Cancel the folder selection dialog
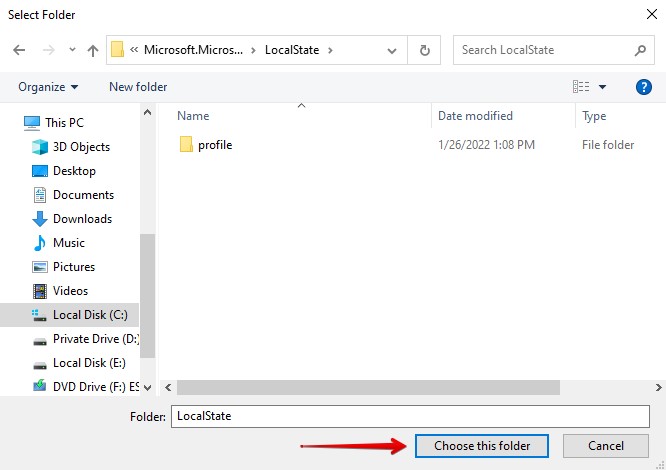Screen dimensions: 666x470 pyautogui.click(x=606, y=446)
